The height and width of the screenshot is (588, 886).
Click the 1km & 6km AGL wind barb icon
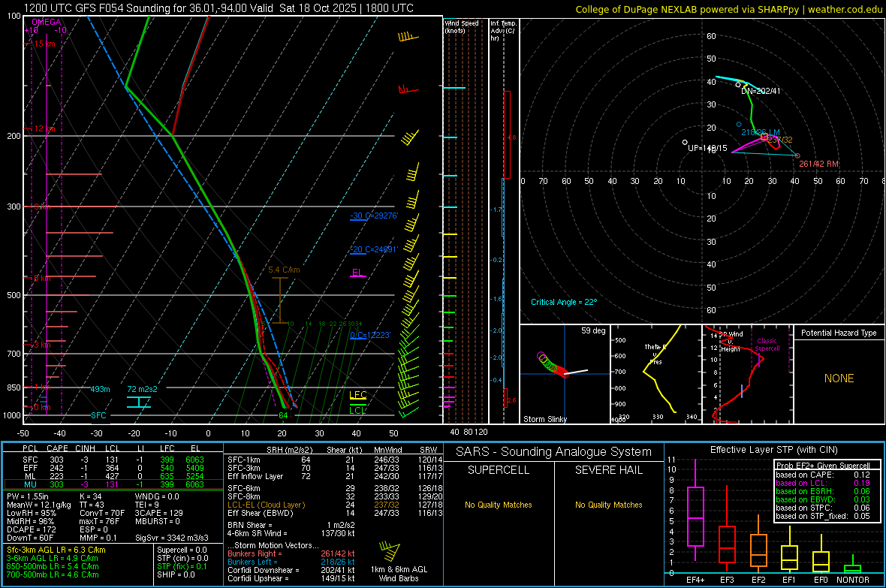coord(390,551)
